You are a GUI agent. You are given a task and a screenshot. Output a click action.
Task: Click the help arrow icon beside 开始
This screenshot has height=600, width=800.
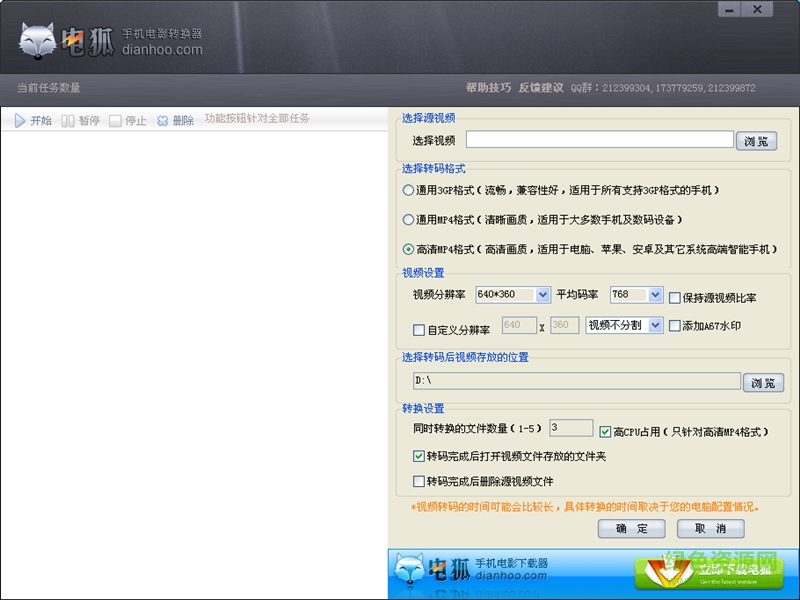click(20, 119)
